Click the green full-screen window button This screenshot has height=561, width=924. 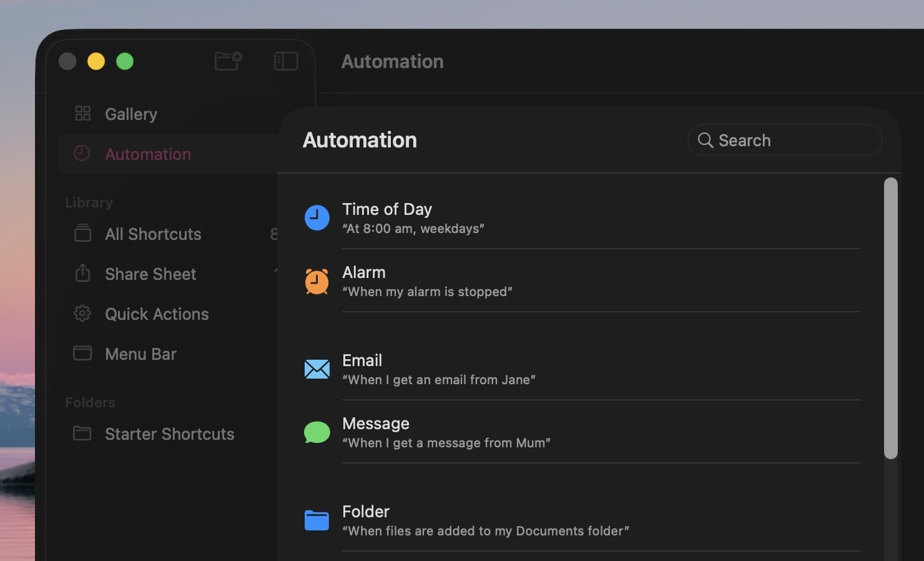125,61
